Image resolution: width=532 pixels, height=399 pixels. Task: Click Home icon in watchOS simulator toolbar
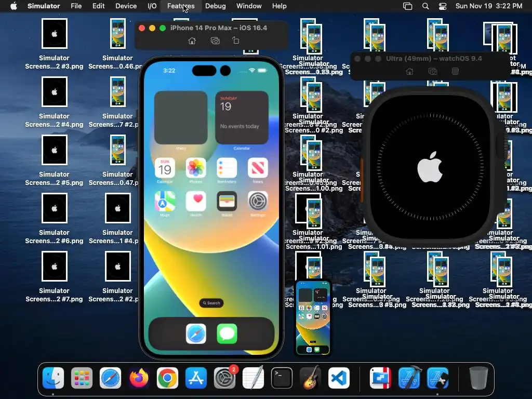(x=409, y=71)
